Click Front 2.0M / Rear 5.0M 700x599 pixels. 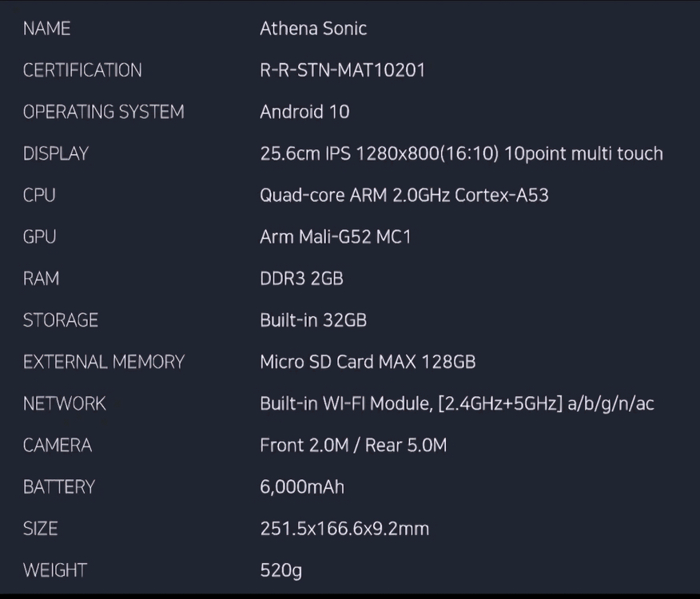click(352, 445)
